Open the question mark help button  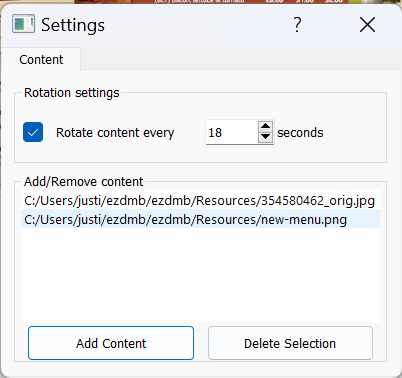(x=297, y=25)
